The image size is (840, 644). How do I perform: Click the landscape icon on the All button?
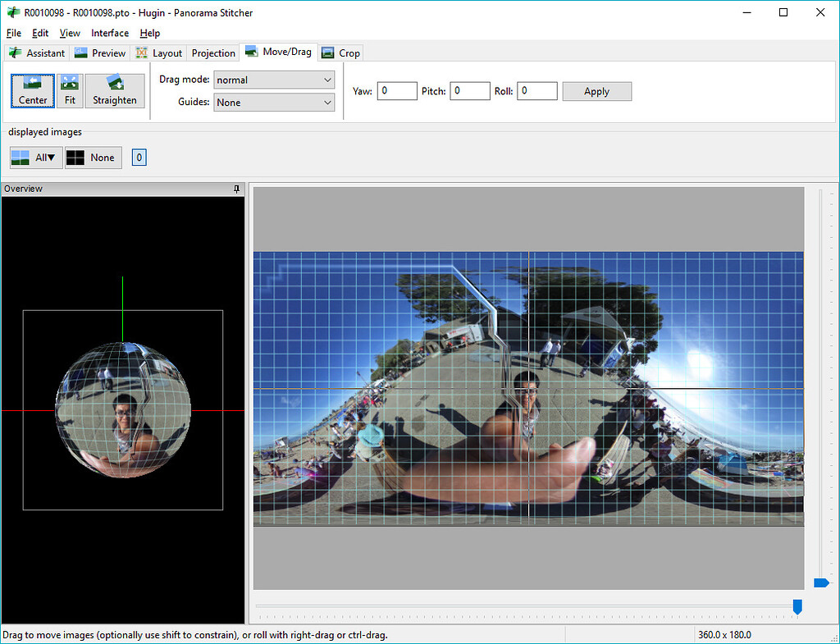(21, 157)
